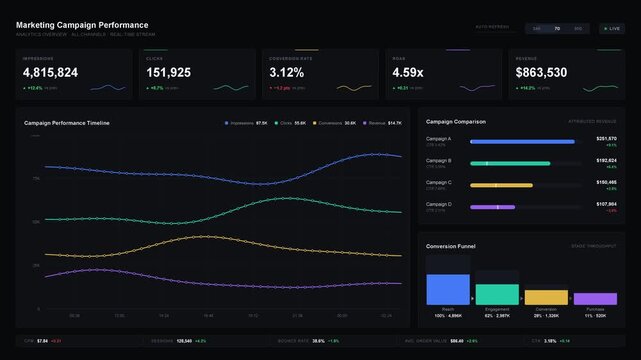Open the Impressions 4,815,824 card
The width and height of the screenshot is (641, 360).
[x=74, y=74]
